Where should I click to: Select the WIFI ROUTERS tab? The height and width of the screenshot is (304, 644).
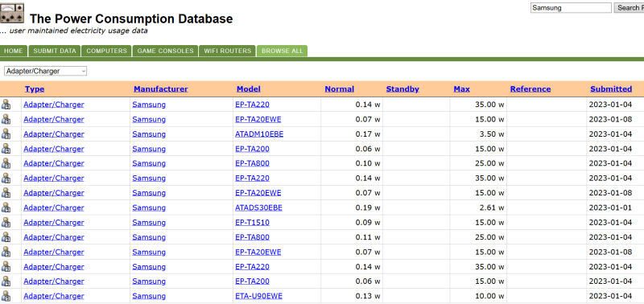227,51
